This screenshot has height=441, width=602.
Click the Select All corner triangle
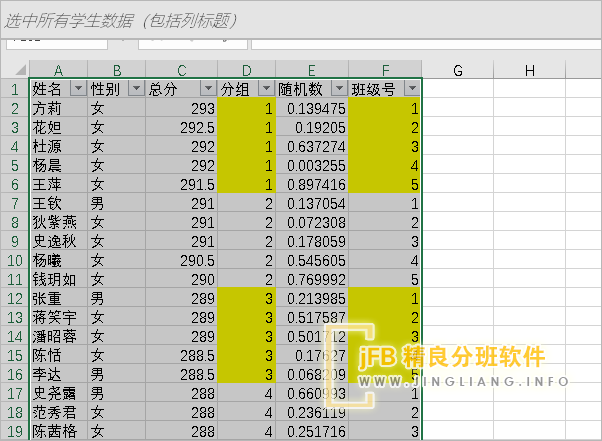(x=20, y=69)
